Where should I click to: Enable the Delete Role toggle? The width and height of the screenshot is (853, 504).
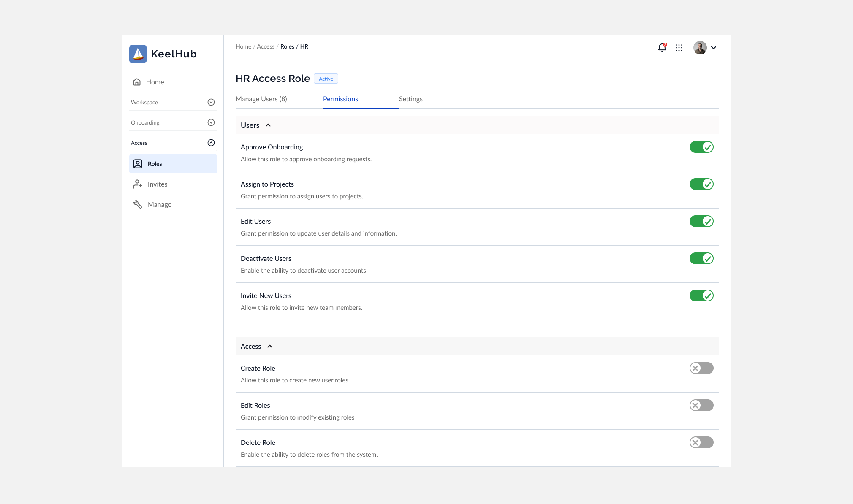pos(701,442)
